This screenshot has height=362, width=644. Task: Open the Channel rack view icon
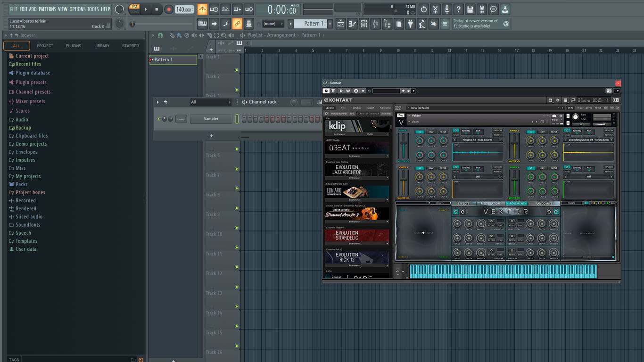pyautogui.click(x=364, y=24)
